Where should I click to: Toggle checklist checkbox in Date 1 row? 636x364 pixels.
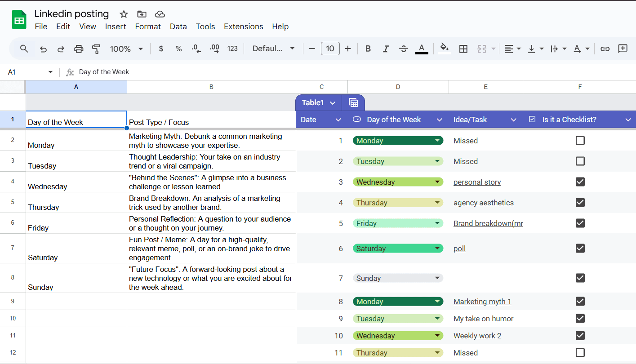pos(580,141)
